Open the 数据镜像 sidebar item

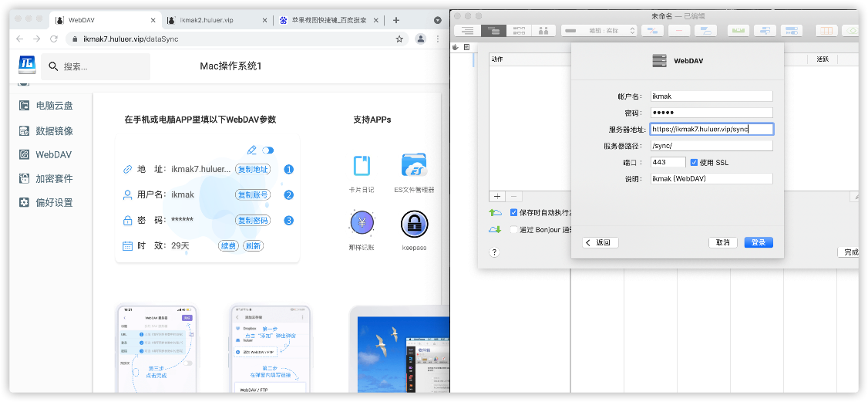click(x=46, y=131)
